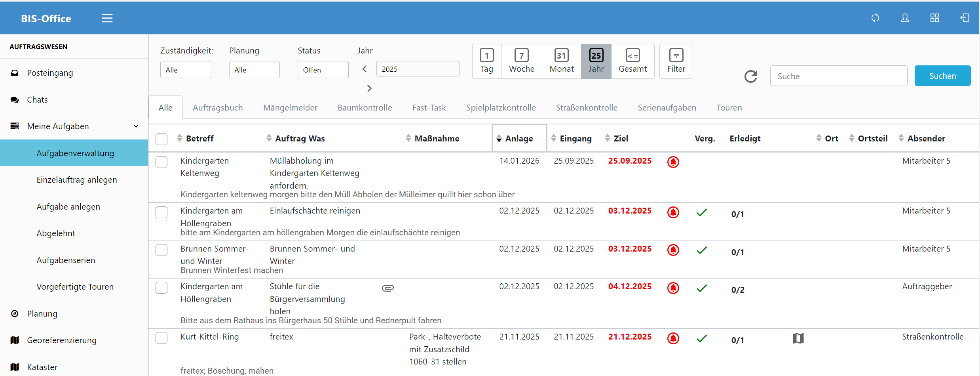Open the user profile icon
The height and width of the screenshot is (376, 980).
pyautogui.click(x=905, y=18)
